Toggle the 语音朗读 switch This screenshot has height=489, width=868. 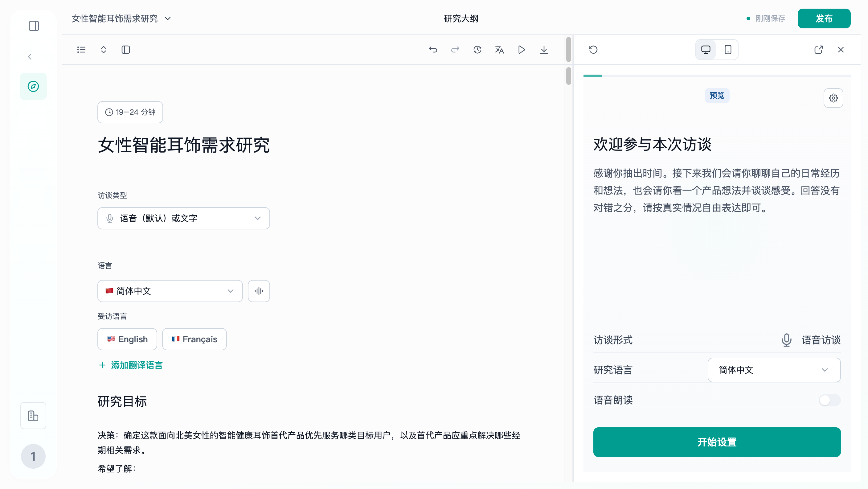click(829, 400)
